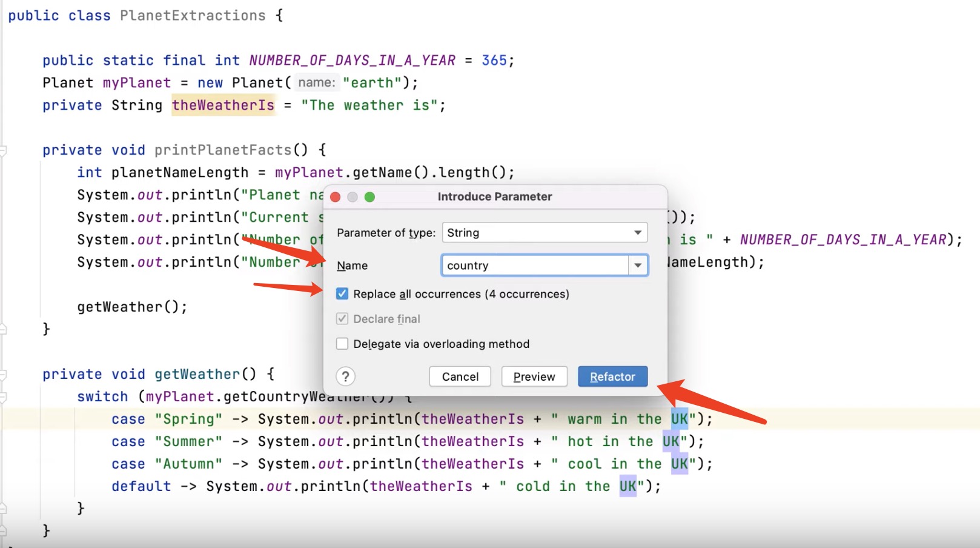980x548 pixels.
Task: Collapse getWeather method fold marker
Action: [x=3, y=375]
